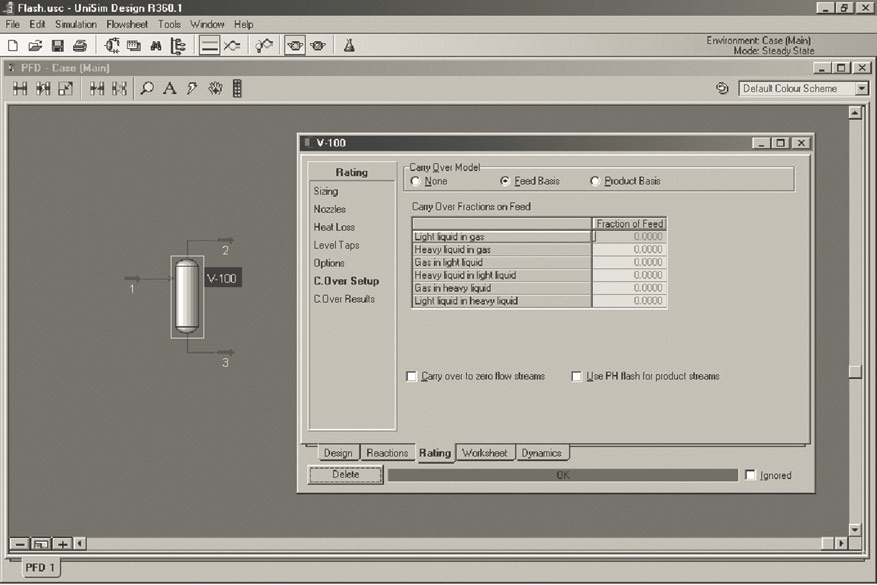Select the magnifier zoom tool in PFD toolbar
The height and width of the screenshot is (585, 877).
[x=148, y=89]
